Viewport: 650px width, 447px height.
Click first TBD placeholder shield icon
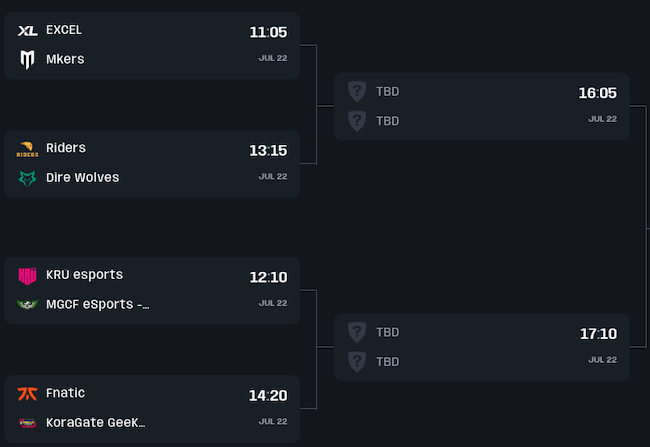pyautogui.click(x=357, y=91)
